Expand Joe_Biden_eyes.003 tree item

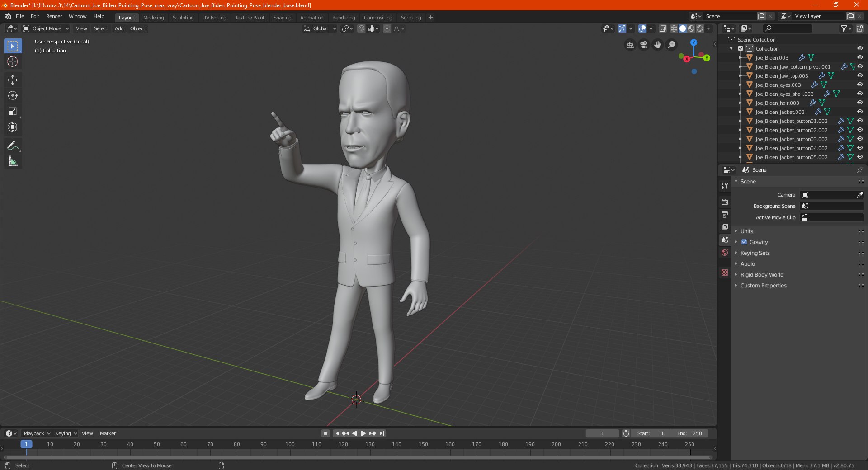[x=740, y=85]
